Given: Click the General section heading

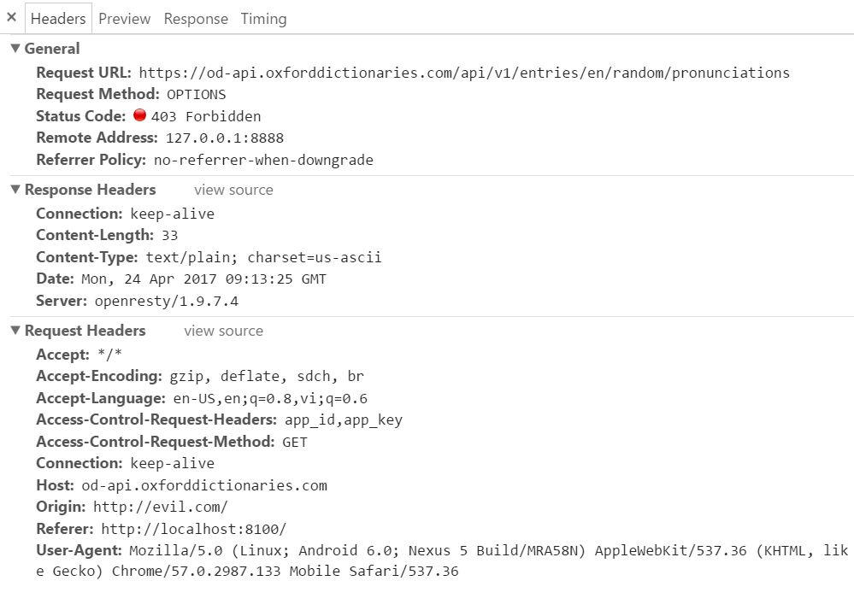Looking at the screenshot, I should (x=52, y=49).
